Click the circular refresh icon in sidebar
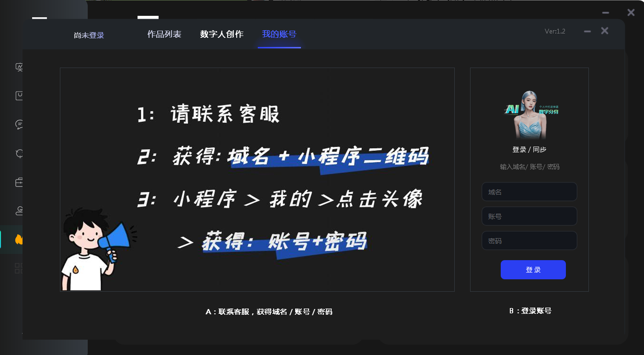Viewport: 644px width, 355px height. [x=19, y=153]
